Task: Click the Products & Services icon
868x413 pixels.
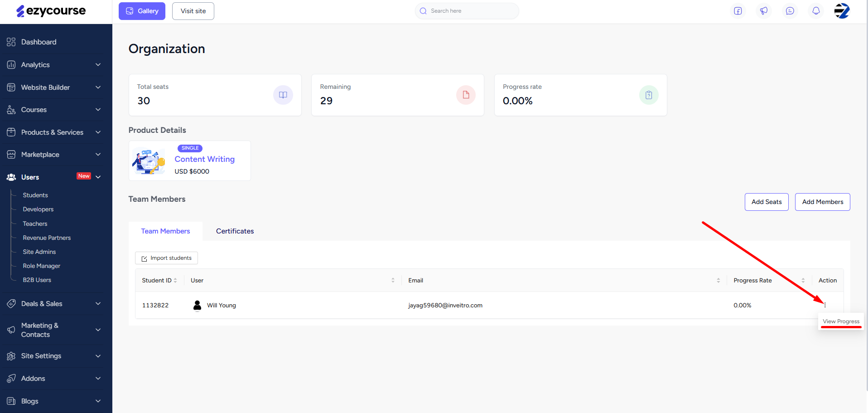Action: click(11, 132)
